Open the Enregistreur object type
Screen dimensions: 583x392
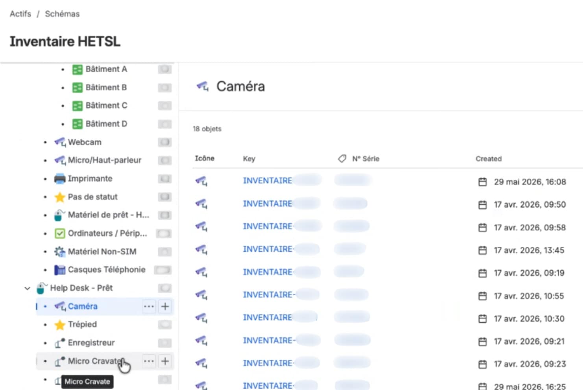(x=91, y=342)
